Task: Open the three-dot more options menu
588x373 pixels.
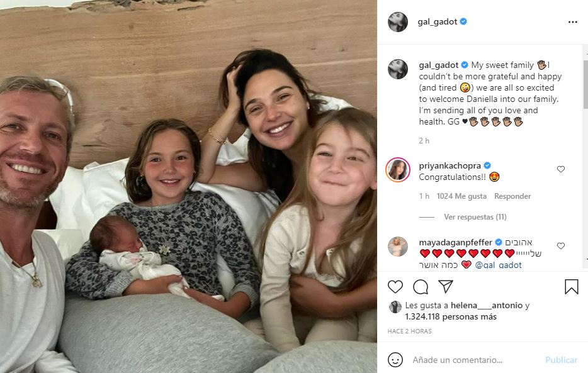Action: (573, 22)
